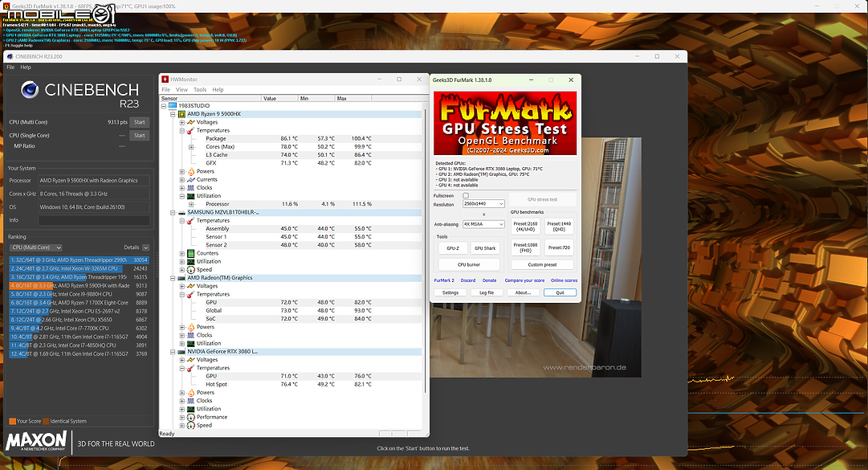Screen dimensions: 868x470
Task: Open the FurMark 2 link
Action: (x=444, y=280)
